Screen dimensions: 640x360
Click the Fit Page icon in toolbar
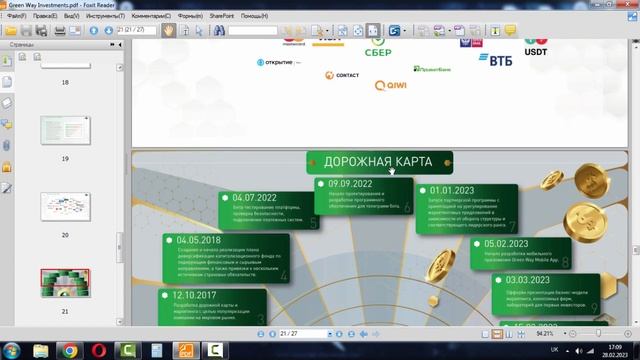click(358, 31)
